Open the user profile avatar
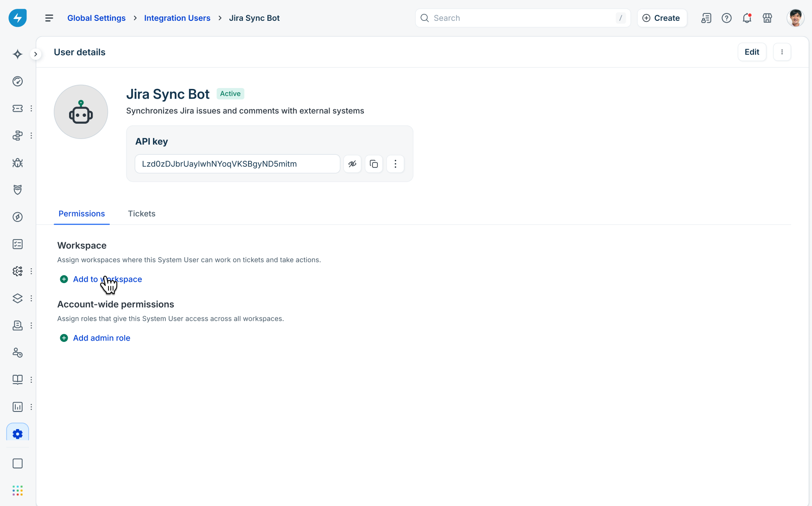 click(796, 18)
